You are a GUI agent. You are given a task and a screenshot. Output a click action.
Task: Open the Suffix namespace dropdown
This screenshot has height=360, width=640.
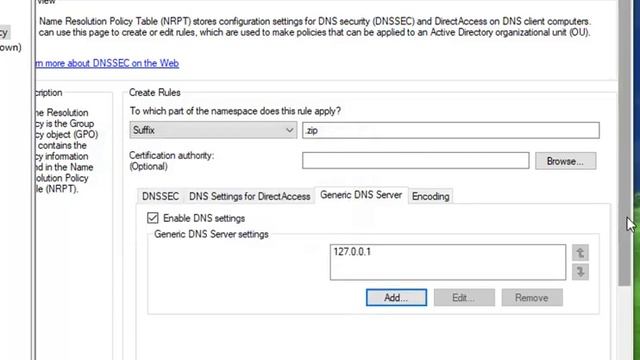click(213, 130)
